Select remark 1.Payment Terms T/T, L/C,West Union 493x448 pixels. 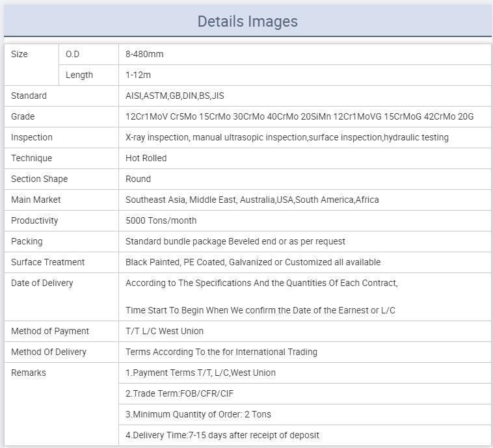pos(200,373)
